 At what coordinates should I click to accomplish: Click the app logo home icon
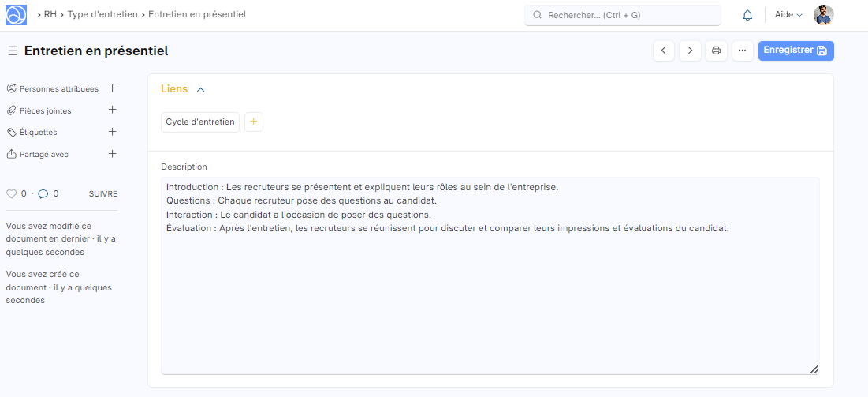click(16, 15)
